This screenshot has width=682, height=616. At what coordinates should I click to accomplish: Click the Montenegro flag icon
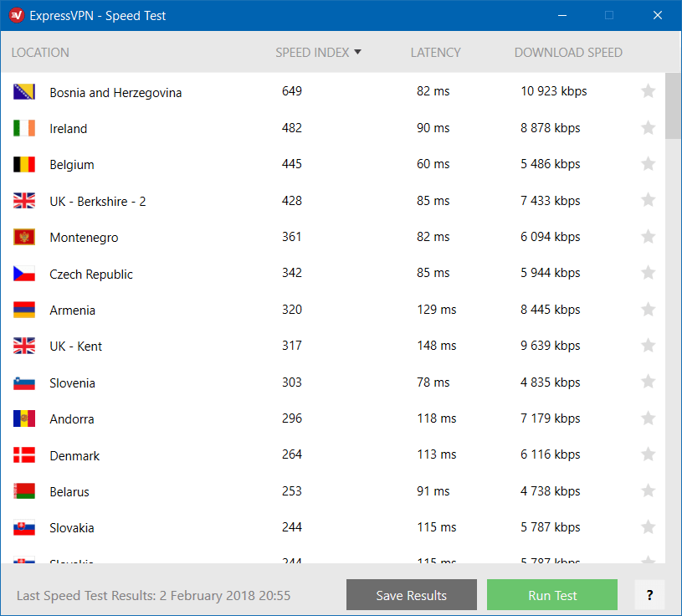pyautogui.click(x=24, y=237)
